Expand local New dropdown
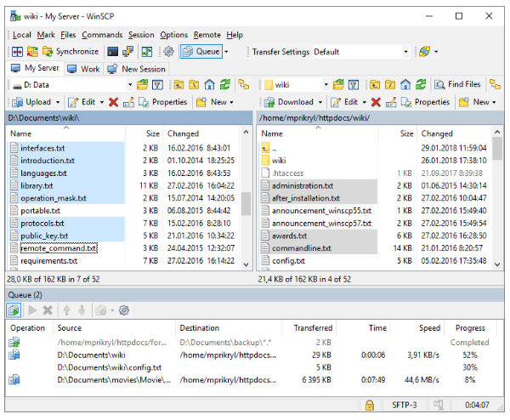510x420 pixels. click(215, 102)
